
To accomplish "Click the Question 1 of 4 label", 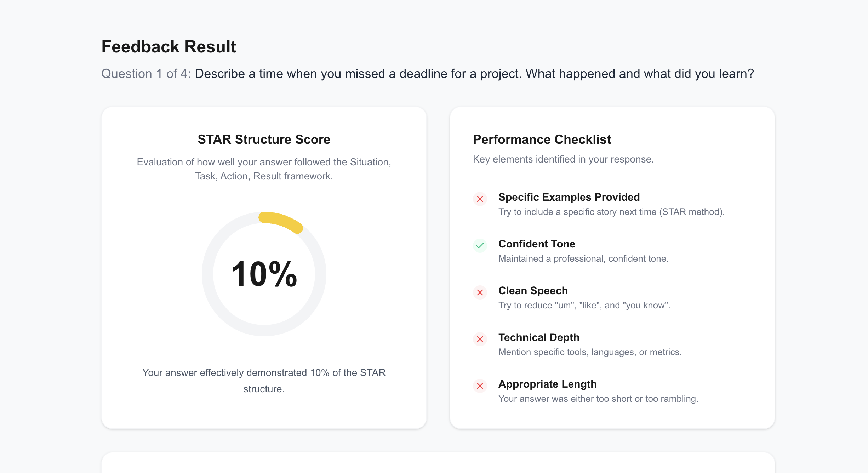I will (146, 74).
